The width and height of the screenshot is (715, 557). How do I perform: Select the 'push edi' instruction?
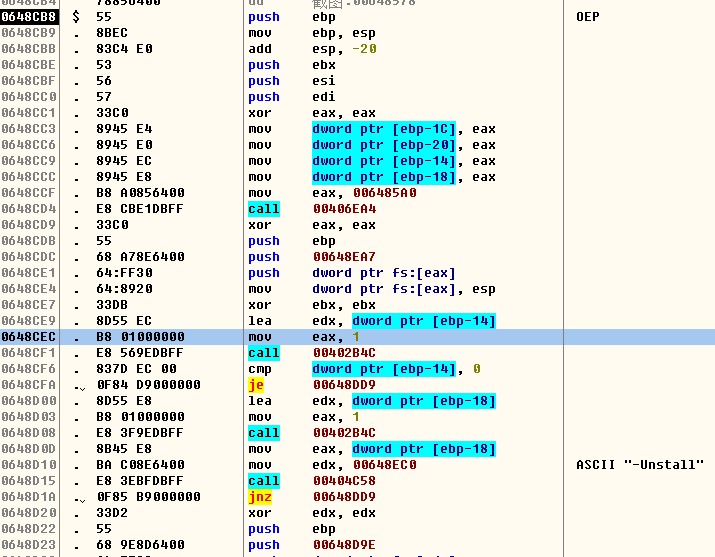point(292,97)
